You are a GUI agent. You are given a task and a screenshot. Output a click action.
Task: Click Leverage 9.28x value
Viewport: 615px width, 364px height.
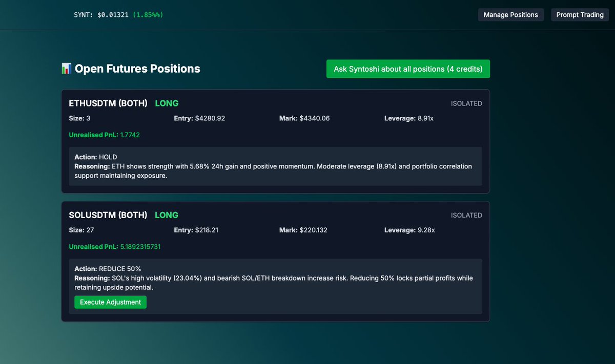coord(409,230)
